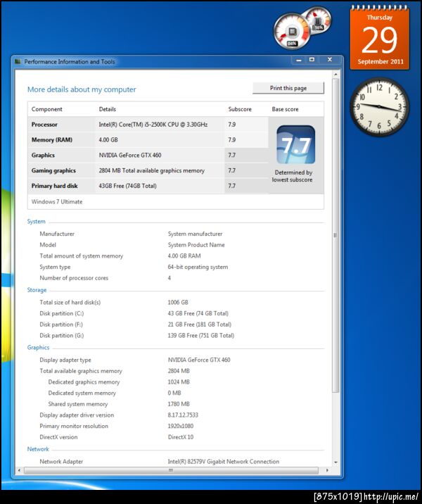Open the orange calendar gadget
This screenshot has width=422, height=504.
380,38
